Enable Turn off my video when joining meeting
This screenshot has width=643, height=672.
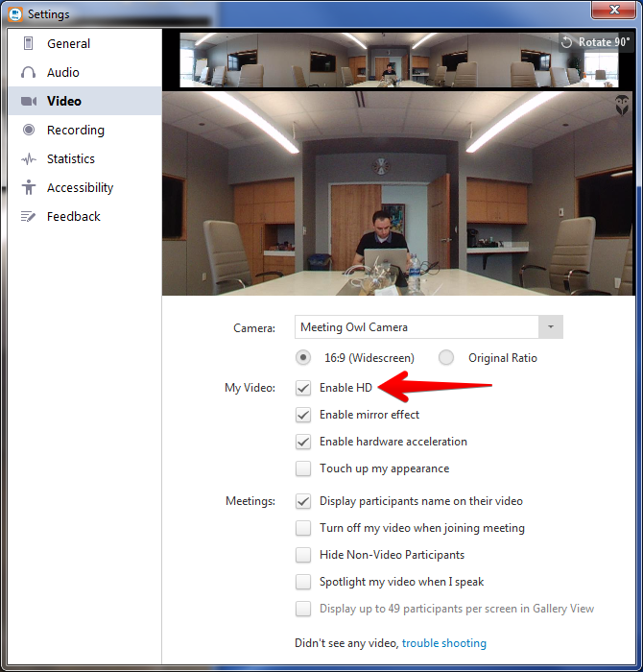tap(303, 528)
